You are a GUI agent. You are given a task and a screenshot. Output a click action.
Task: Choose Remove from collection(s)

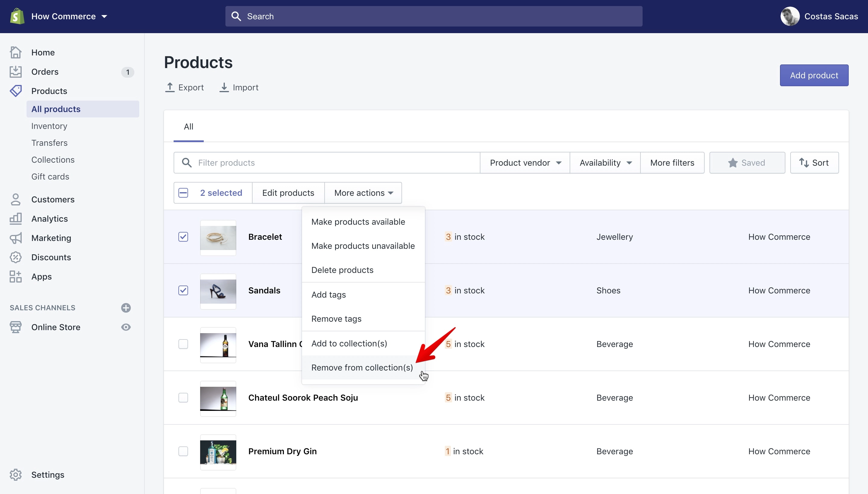point(363,368)
